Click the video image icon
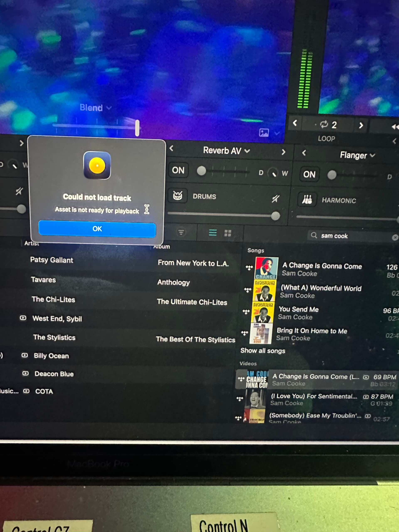Viewport: 399px width, 532px height. tap(264, 133)
